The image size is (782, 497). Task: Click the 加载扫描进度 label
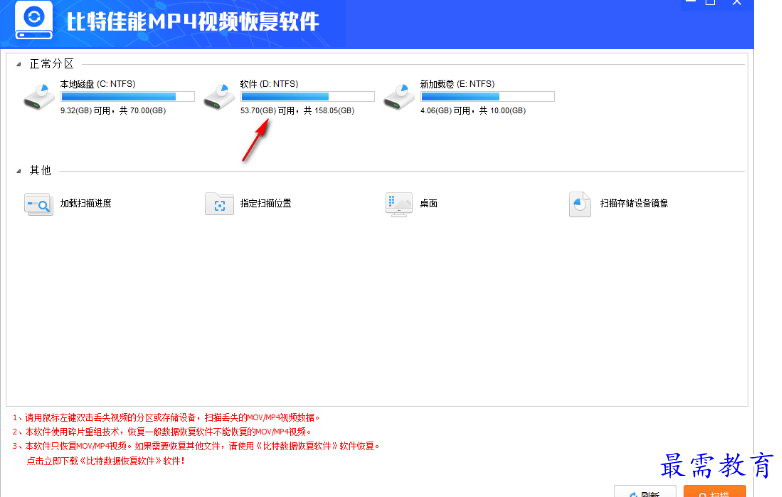[x=86, y=203]
